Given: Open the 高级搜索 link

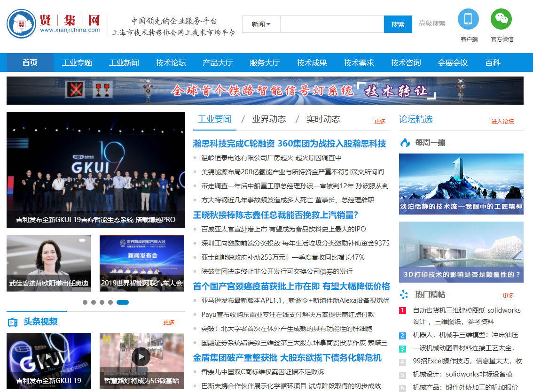Looking at the screenshot, I should (x=432, y=23).
